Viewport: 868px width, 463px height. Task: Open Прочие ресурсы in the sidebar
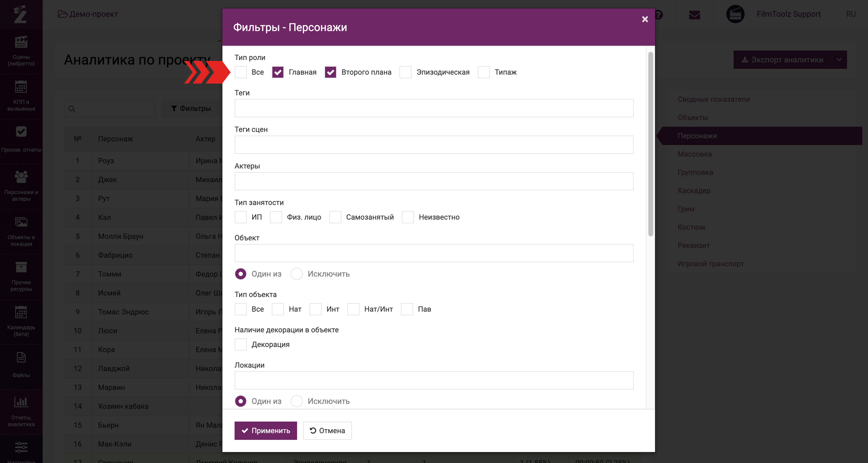click(x=21, y=277)
